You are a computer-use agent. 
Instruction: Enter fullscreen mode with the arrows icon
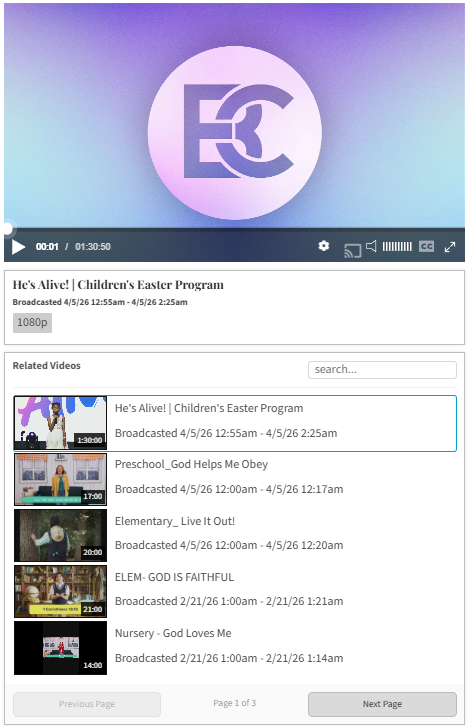(x=449, y=247)
